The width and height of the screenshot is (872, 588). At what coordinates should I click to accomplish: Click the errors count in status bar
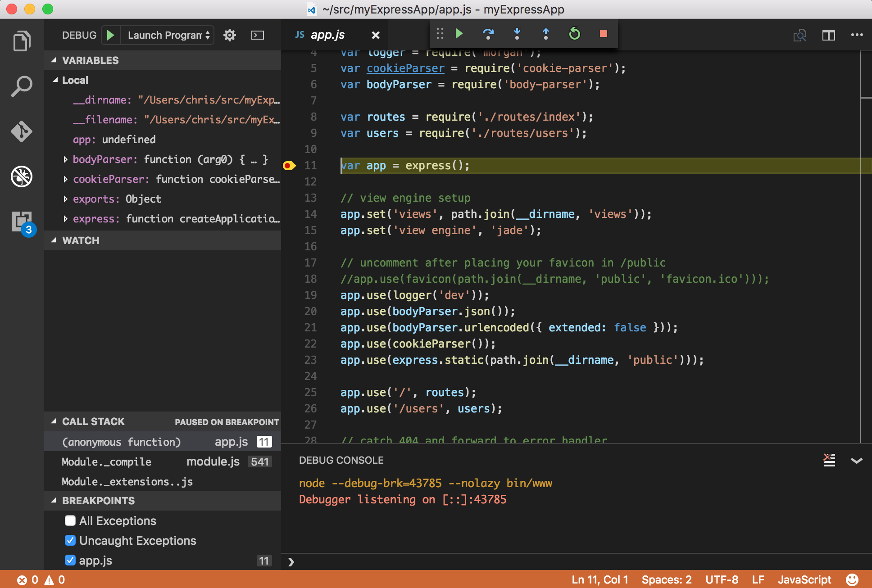[x=28, y=579]
